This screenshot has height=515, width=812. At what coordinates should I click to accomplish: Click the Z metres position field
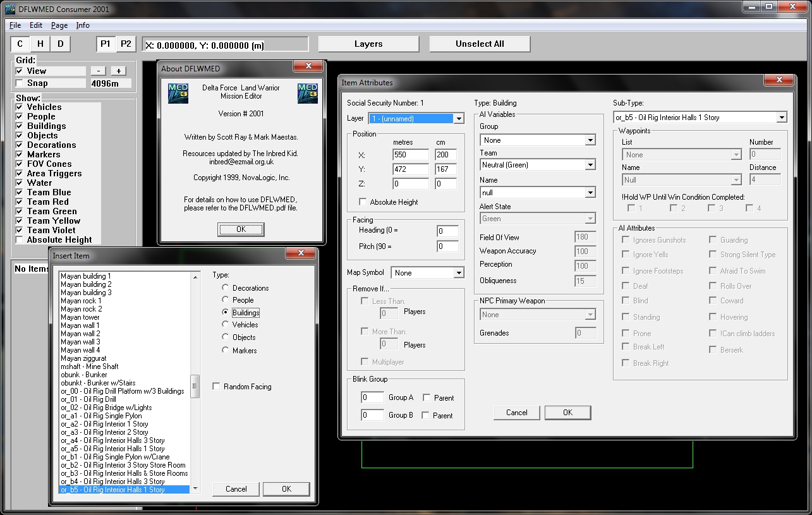[x=411, y=185]
